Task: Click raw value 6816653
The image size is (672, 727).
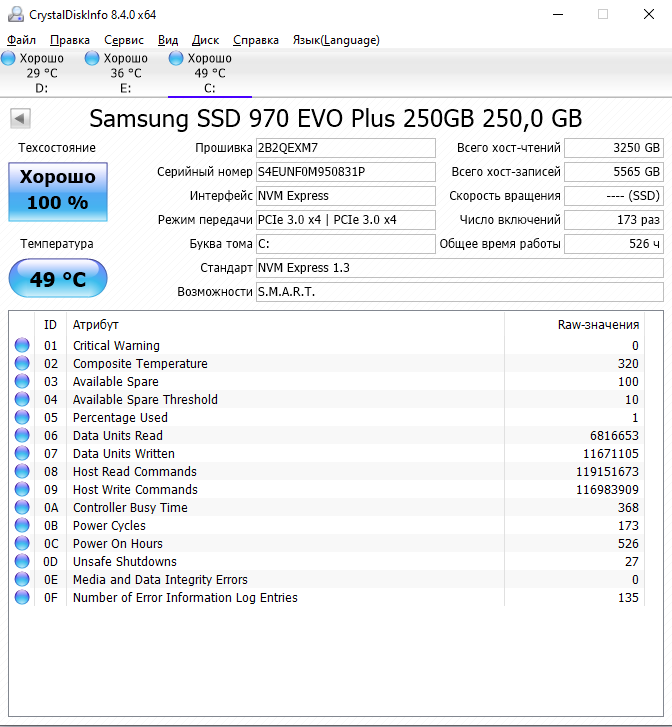Action: (614, 436)
